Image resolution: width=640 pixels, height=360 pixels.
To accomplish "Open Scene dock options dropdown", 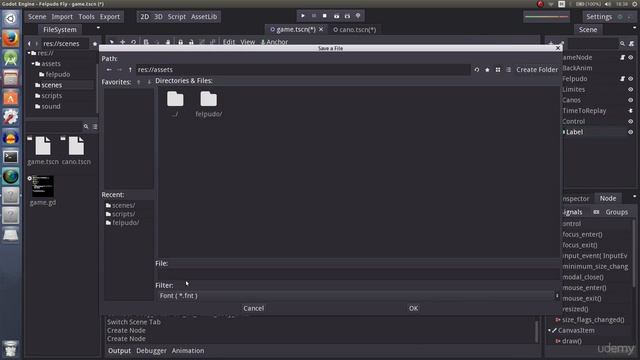I will (634, 29).
